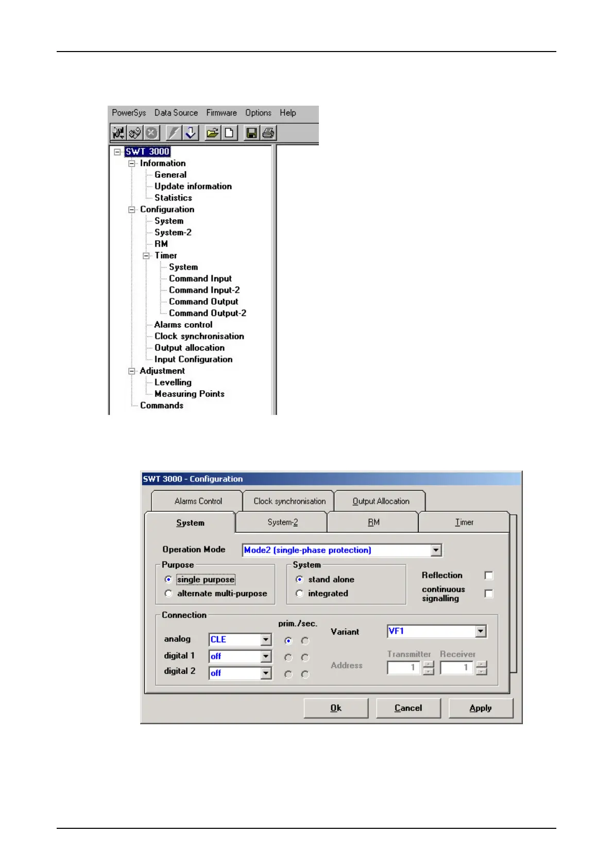This screenshot has height=868, width=613.
Task: Switch to the Output Allocation tab
Action: [x=381, y=501]
